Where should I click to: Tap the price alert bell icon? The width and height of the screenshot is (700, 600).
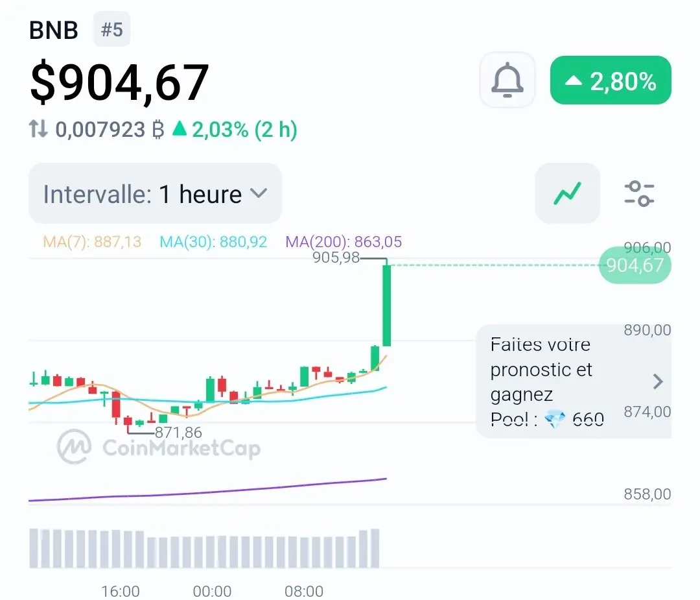coord(507,80)
